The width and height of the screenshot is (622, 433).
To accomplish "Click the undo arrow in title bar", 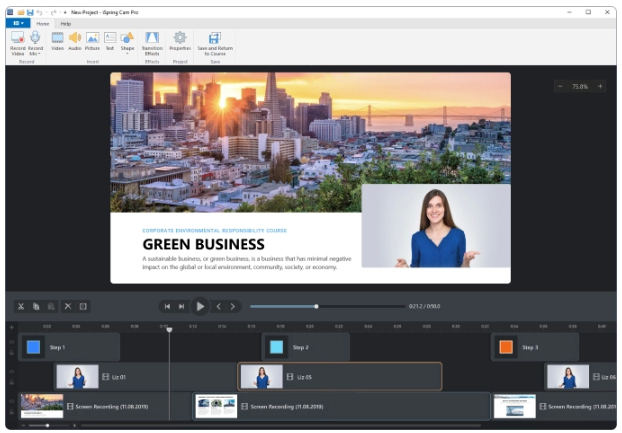I will coord(39,12).
